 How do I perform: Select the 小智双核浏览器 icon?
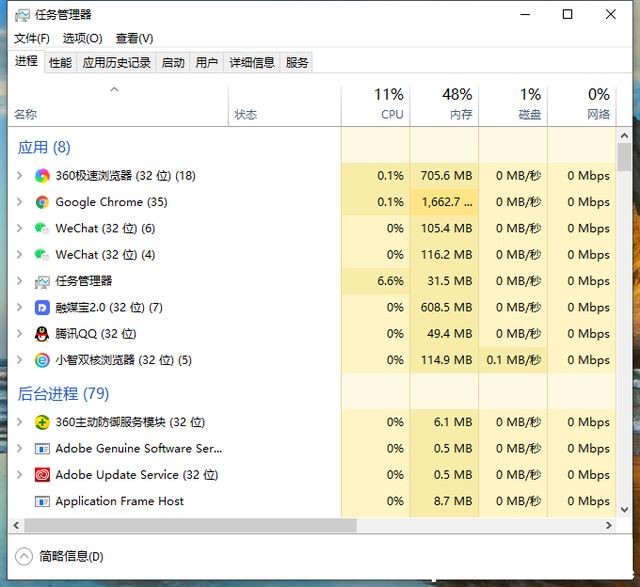click(42, 360)
